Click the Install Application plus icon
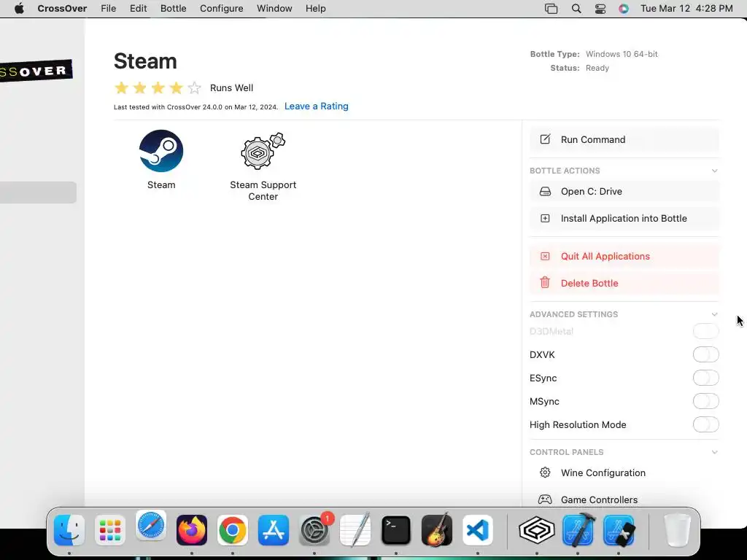Viewport: 747px width, 560px height. coord(545,218)
